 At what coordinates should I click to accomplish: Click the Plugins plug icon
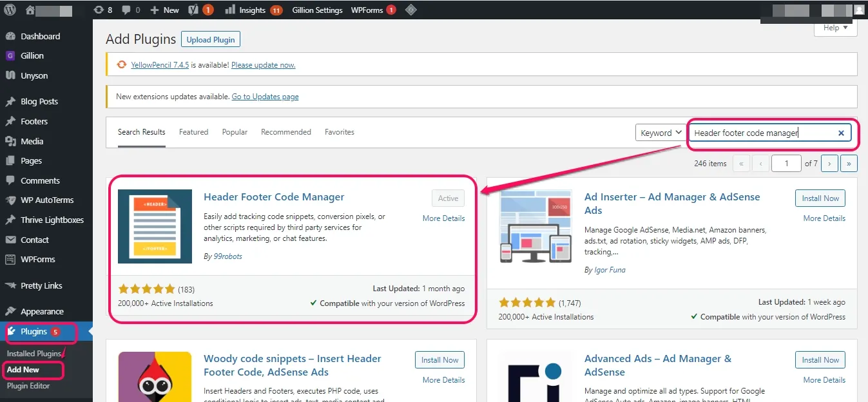(10, 332)
